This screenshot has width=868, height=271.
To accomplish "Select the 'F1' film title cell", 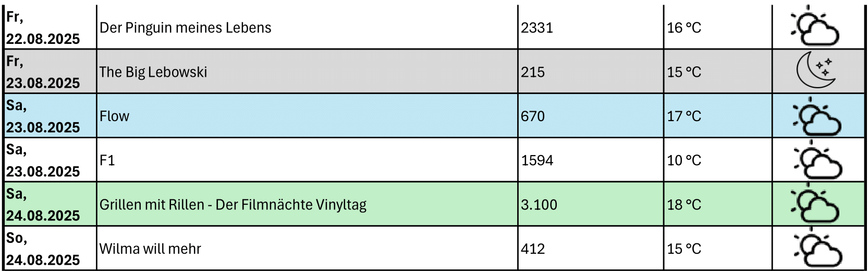I will pyautogui.click(x=307, y=160).
